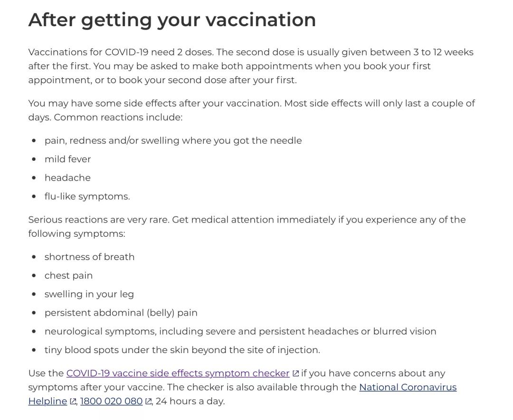Click the 'shortness of breath' bullet item
This screenshot has height=420, width=513.
(x=89, y=257)
